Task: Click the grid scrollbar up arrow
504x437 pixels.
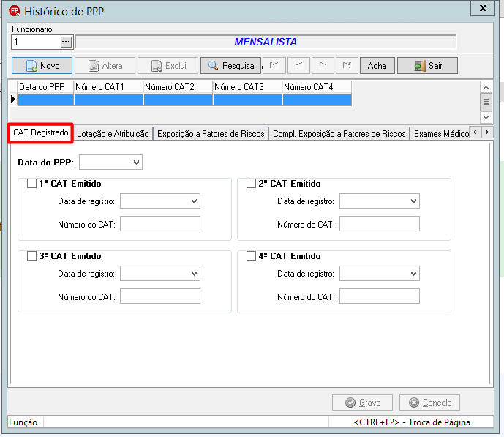Action: (486, 87)
